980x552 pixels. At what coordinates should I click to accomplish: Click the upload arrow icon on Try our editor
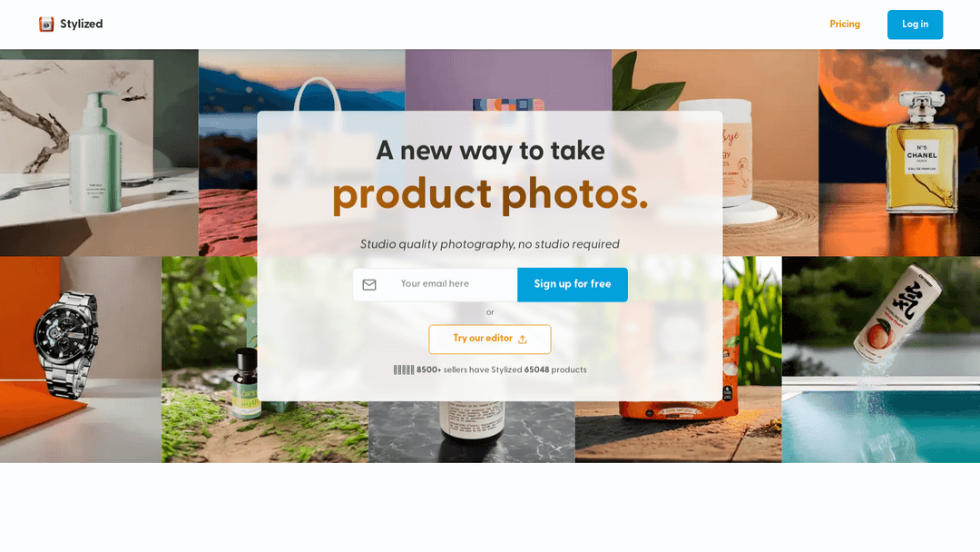click(523, 340)
